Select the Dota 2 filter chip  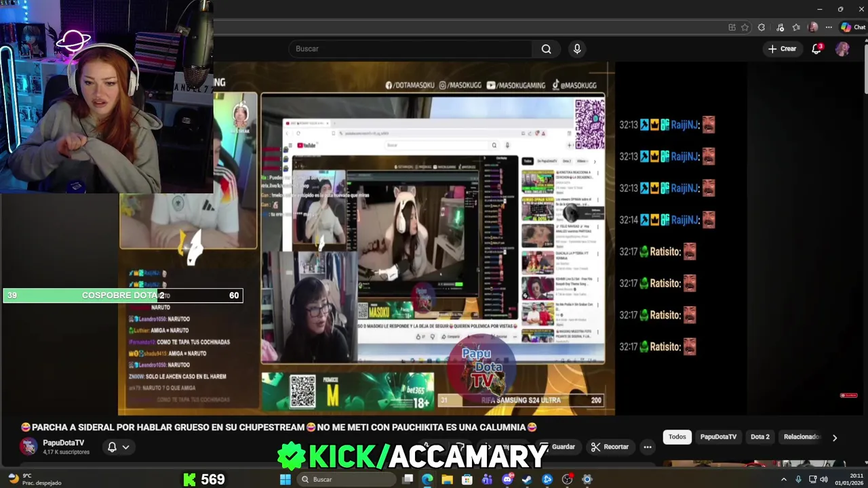pos(760,436)
